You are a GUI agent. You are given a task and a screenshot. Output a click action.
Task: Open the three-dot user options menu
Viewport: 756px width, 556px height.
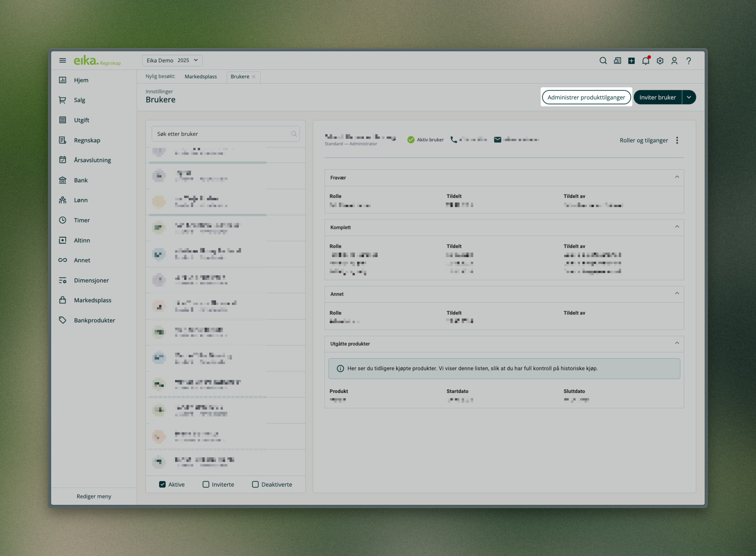click(677, 140)
